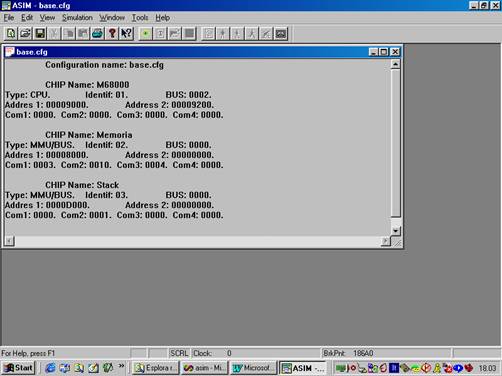Click 'Addres 1: 00009000.' value
502x376 pixels.
(47, 105)
